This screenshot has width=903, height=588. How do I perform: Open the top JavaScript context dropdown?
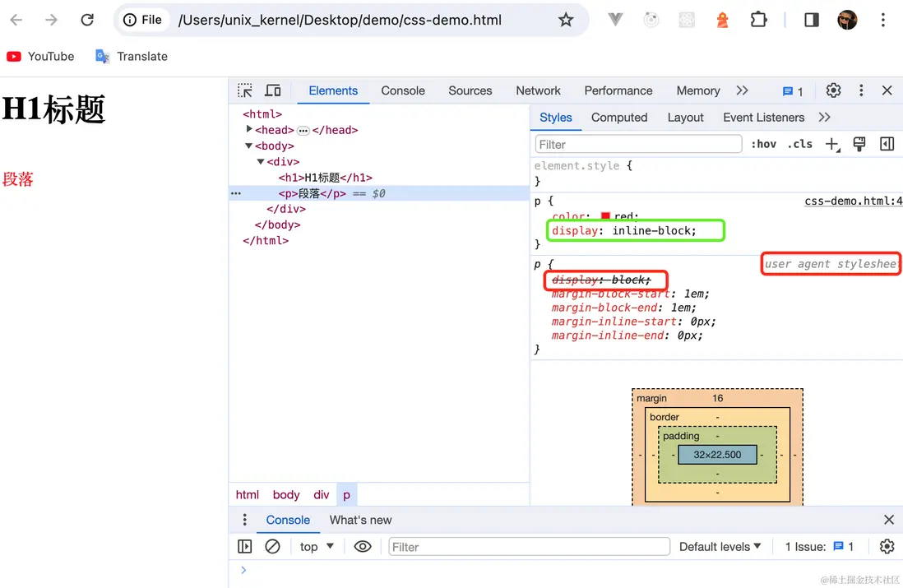click(x=317, y=546)
